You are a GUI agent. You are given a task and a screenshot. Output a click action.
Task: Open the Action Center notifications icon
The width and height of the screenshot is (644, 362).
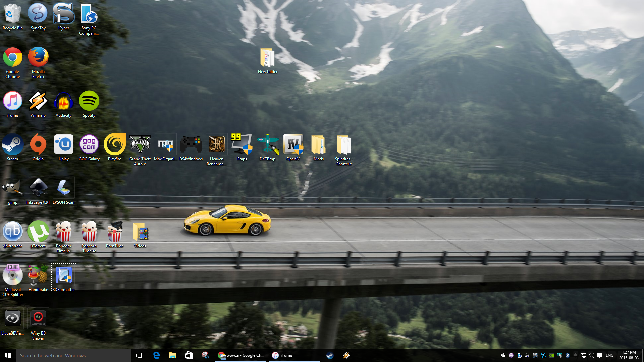(600, 355)
